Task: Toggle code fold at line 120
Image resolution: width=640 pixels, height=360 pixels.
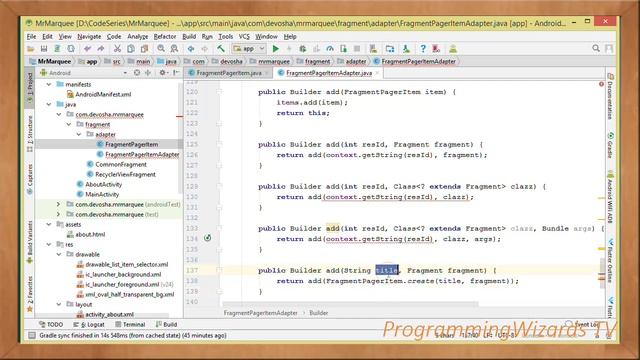Action: (219, 92)
